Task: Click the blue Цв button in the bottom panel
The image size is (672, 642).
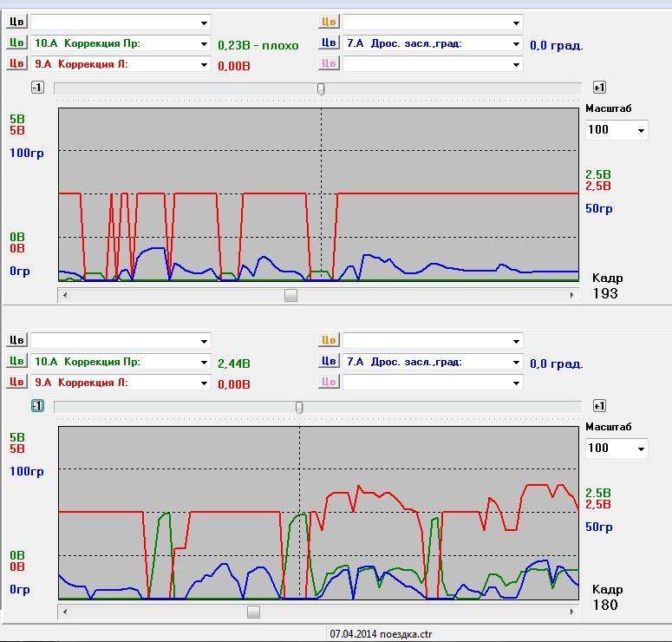Action: [x=329, y=362]
